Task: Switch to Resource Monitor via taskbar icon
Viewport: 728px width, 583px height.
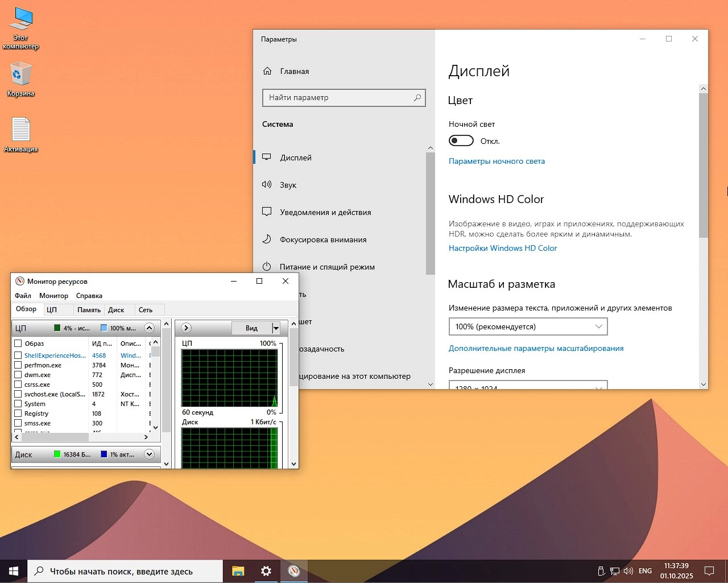Action: (x=294, y=571)
